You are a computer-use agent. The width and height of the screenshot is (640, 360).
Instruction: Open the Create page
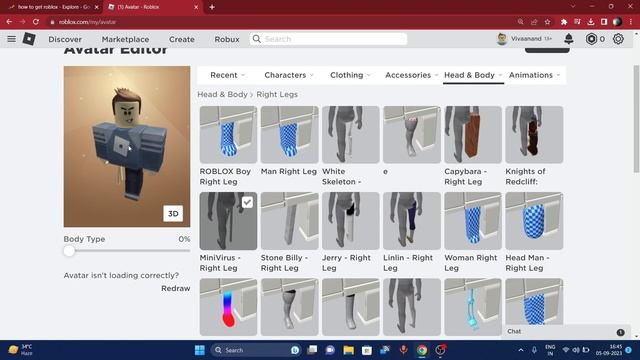point(182,39)
